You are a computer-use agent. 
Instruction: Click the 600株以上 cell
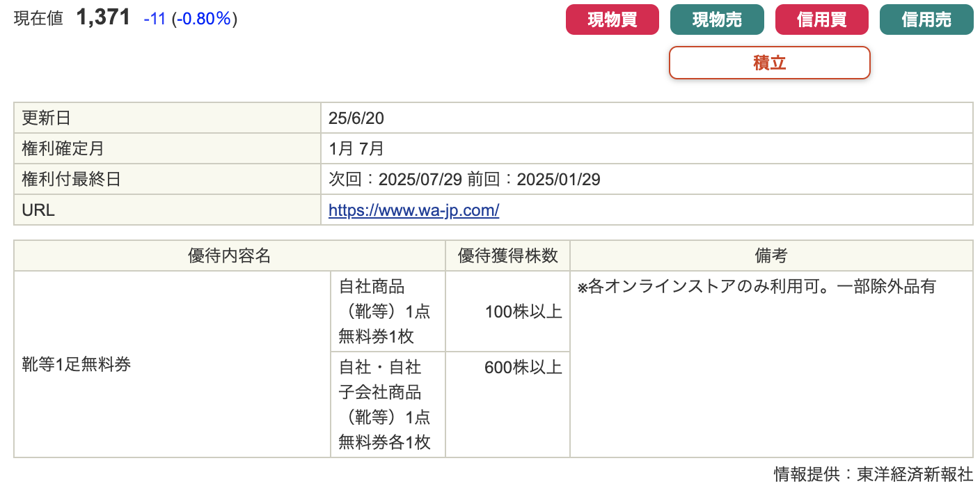tap(508, 405)
